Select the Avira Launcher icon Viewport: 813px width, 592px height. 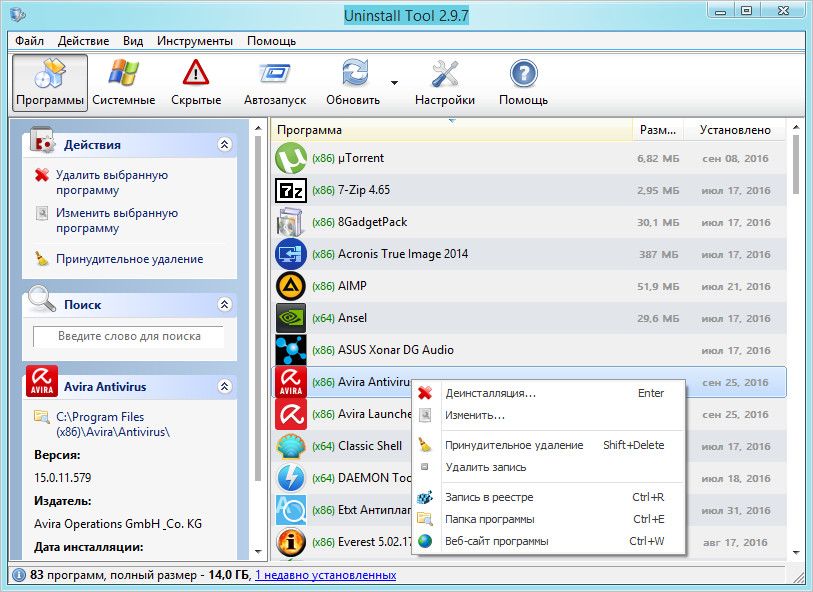(x=290, y=414)
